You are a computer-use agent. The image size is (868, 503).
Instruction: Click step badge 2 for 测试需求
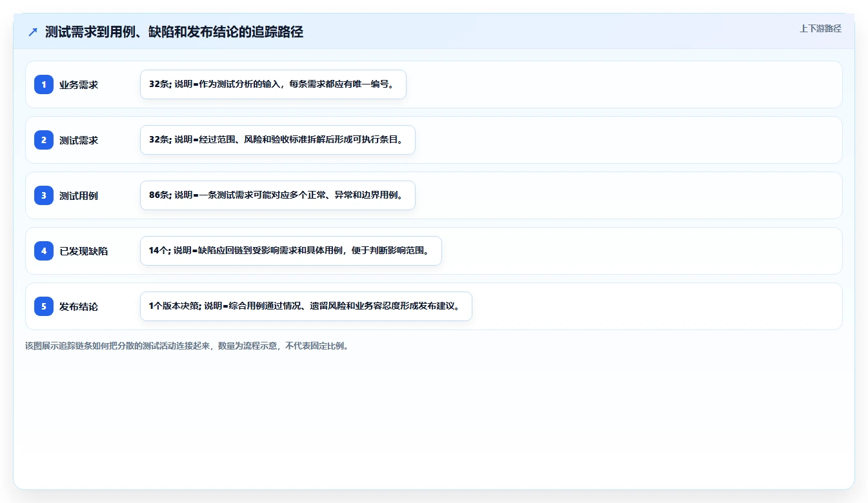pos(44,140)
